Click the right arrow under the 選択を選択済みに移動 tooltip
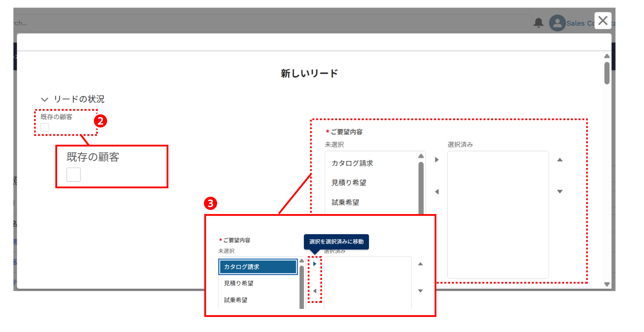Screen dimensions: 644x332 click(315, 264)
